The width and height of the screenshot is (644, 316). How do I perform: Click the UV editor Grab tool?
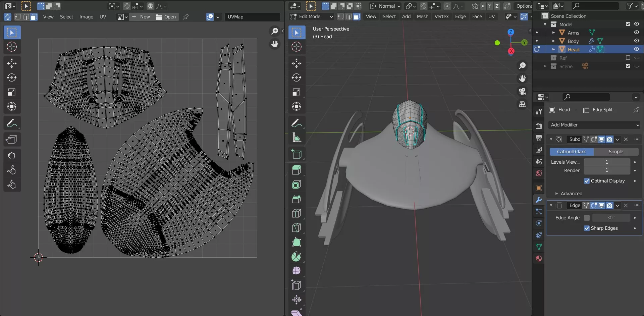(x=12, y=156)
